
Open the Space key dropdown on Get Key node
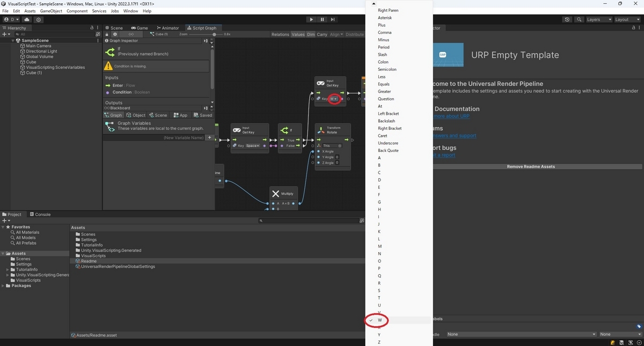point(253,146)
